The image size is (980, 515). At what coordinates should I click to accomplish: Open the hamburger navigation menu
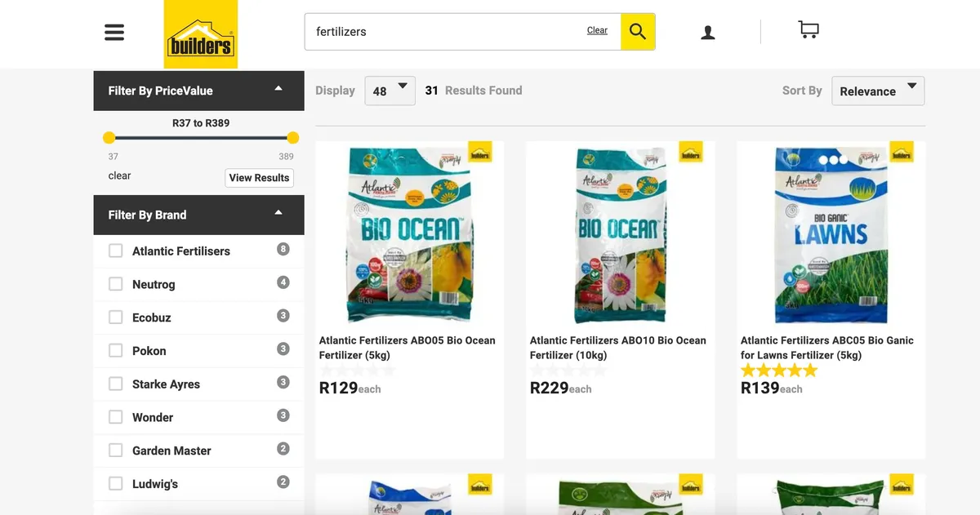click(x=114, y=33)
